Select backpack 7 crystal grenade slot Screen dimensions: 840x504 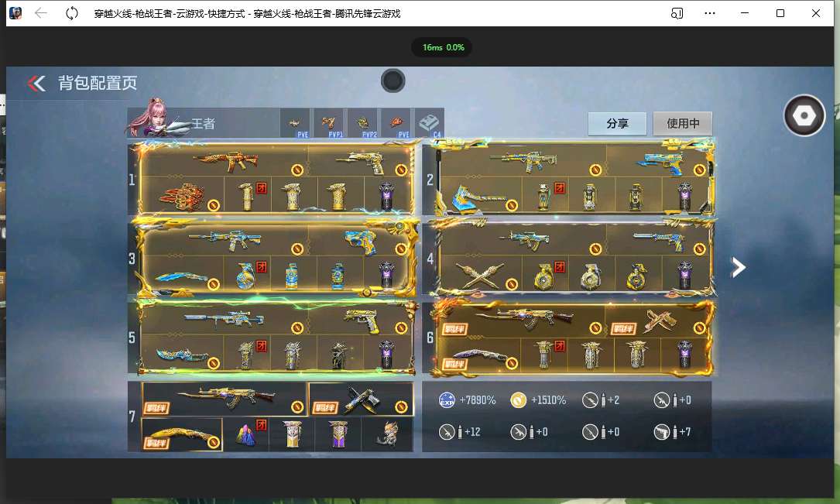pos(246,434)
